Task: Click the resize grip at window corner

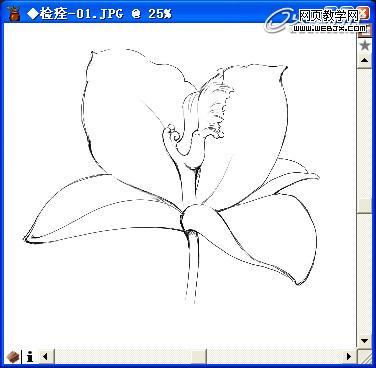Action: click(365, 357)
